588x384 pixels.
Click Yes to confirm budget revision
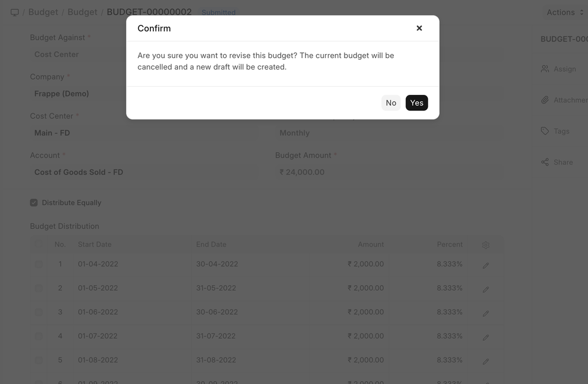tap(416, 103)
